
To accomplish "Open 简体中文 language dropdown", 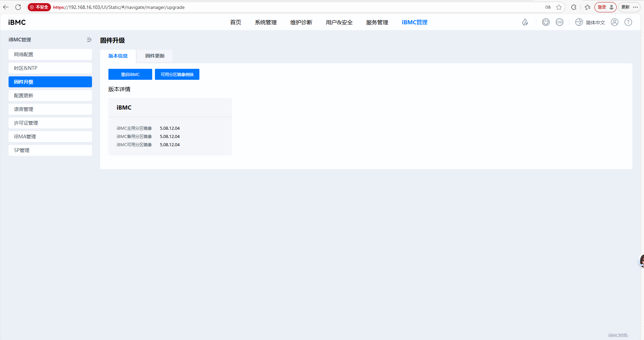I will (595, 23).
